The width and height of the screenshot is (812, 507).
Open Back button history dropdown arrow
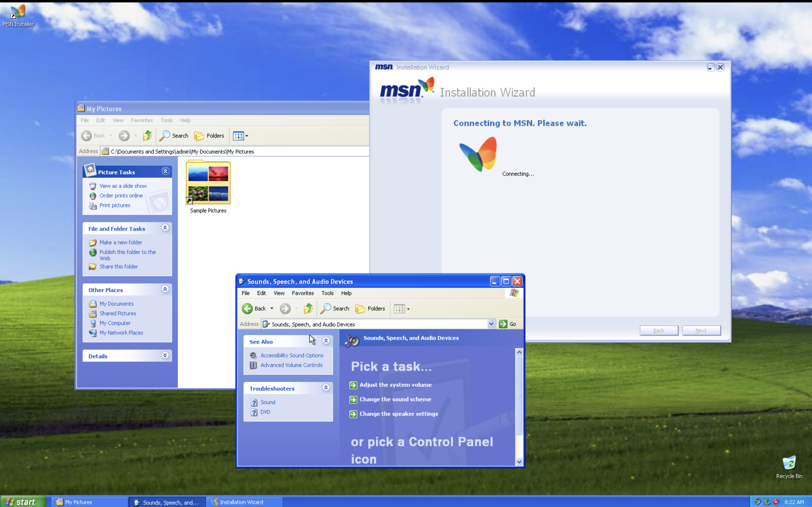pos(272,309)
